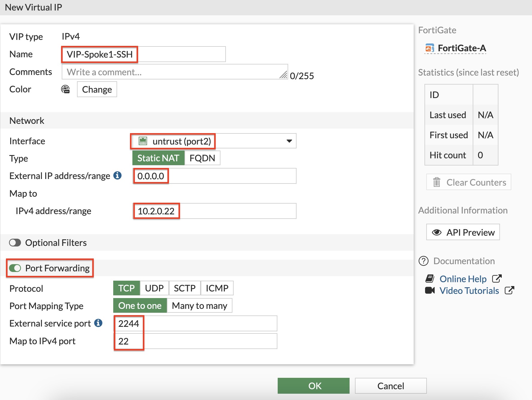This screenshot has height=400, width=532.
Task: Click the Hit count value 0
Action: [x=480, y=155]
